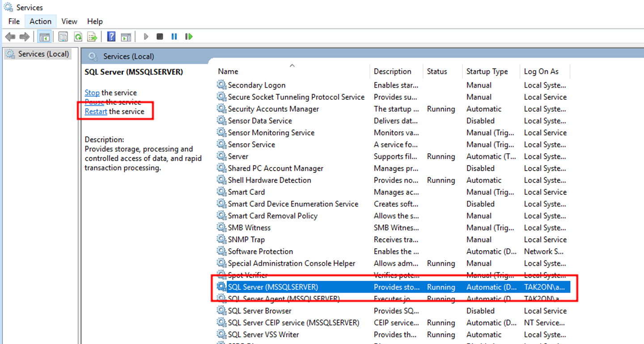Click the gear icon next to SNMP Trap
This screenshot has width=644, height=344.
point(221,239)
